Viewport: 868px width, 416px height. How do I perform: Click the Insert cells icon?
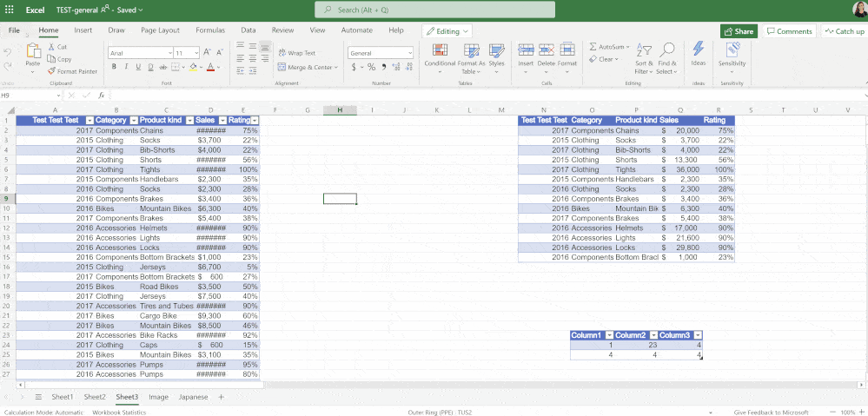[526, 50]
